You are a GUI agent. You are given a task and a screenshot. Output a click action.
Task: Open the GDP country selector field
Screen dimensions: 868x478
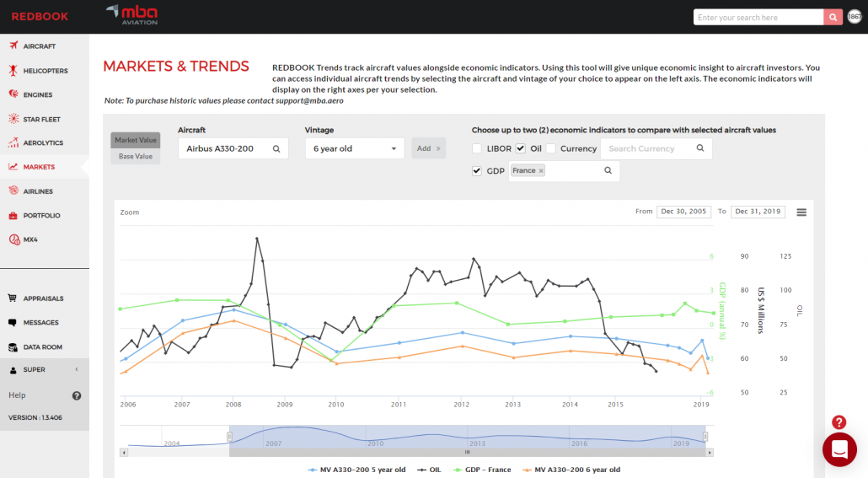pyautogui.click(x=564, y=170)
